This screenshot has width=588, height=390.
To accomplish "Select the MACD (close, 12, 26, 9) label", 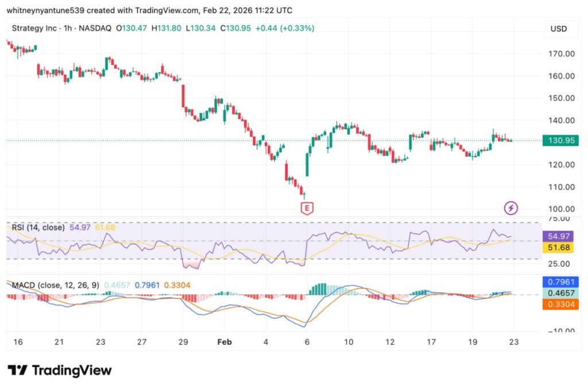I will pyautogui.click(x=56, y=284).
